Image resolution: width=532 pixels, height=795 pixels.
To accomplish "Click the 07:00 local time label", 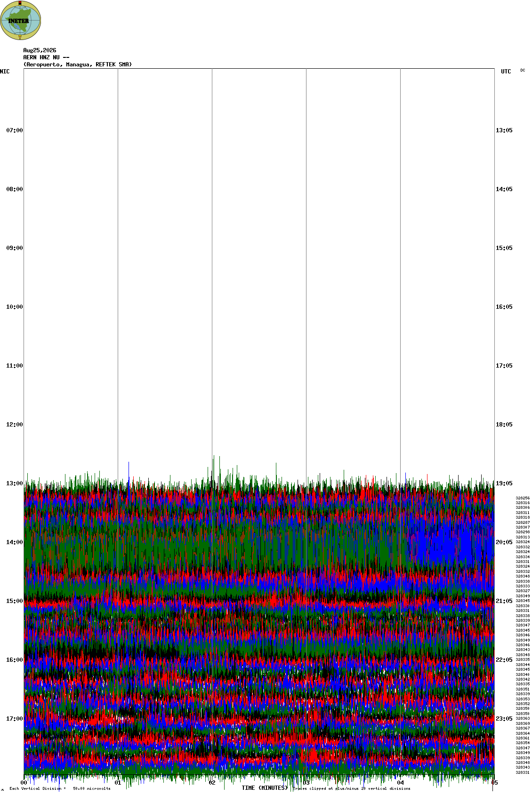I will 15,130.
